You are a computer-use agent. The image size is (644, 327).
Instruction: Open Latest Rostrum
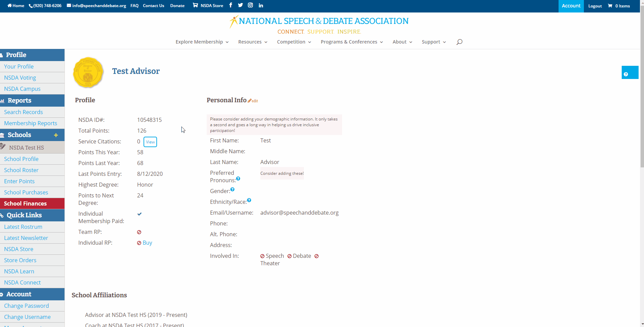pos(32,227)
